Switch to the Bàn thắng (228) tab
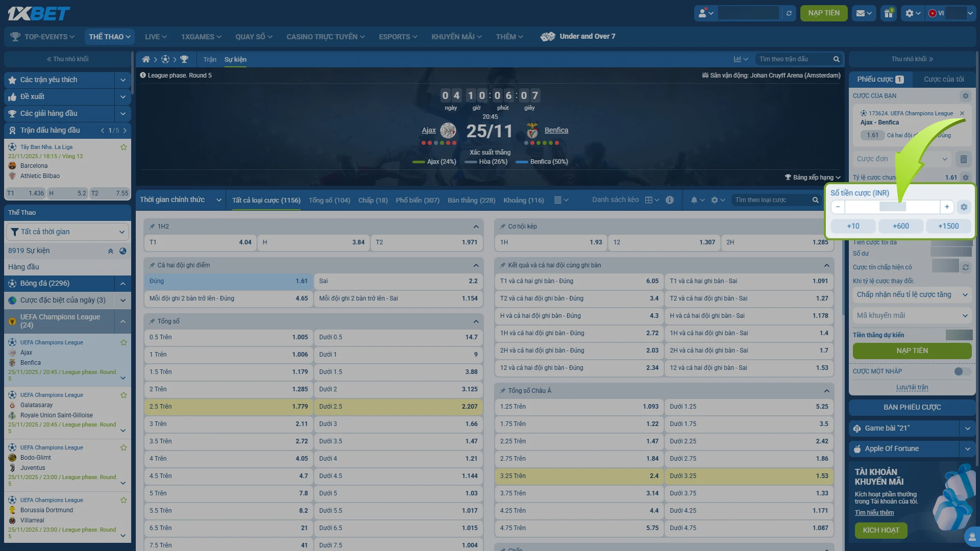The height and width of the screenshot is (551, 980). 471,201
